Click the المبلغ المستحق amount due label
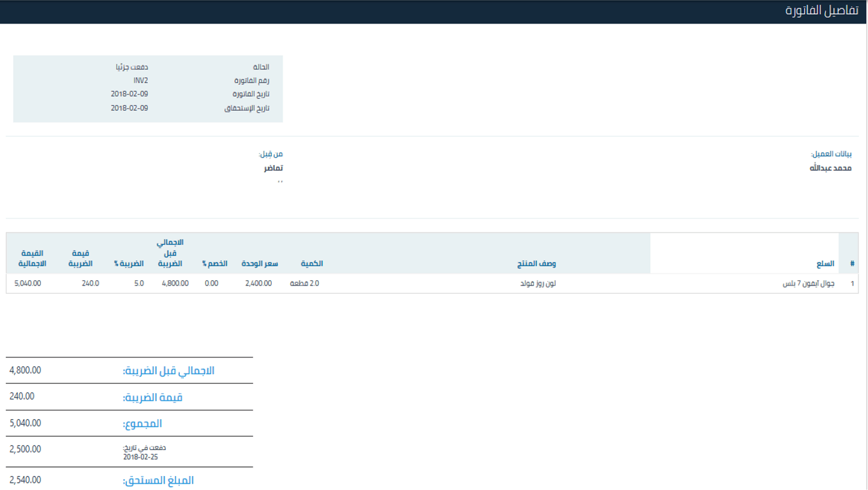The image size is (868, 490). pos(158,480)
